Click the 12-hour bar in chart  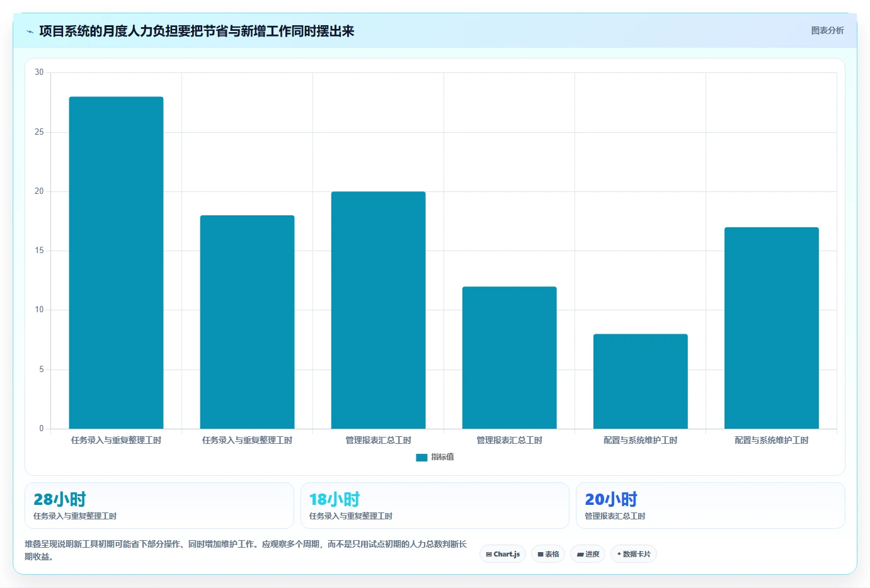click(x=509, y=358)
